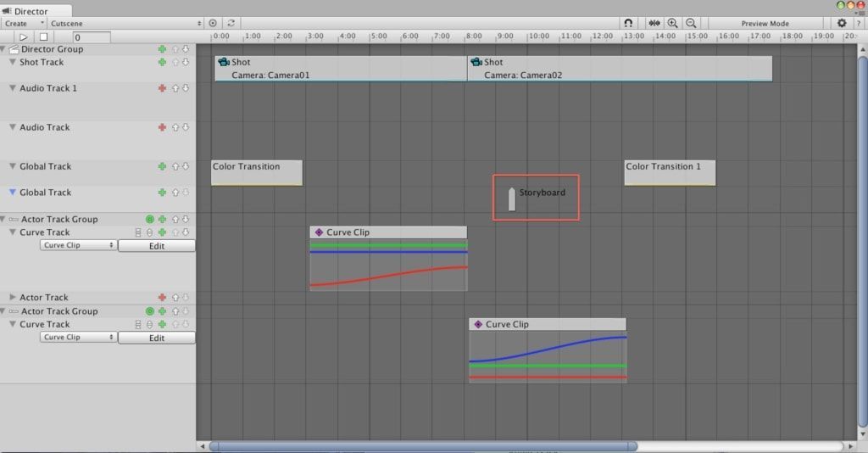
Task: Add a shot via Shot Track plus
Action: coord(162,62)
